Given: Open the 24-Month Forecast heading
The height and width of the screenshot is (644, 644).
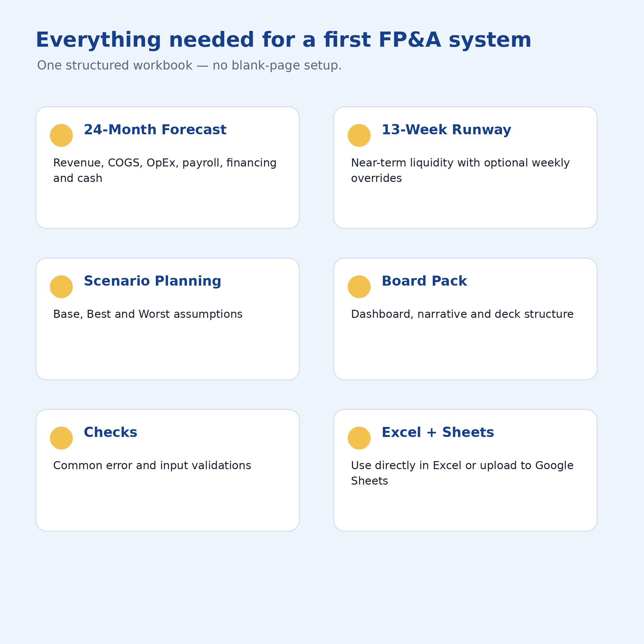Looking at the screenshot, I should [x=155, y=130].
